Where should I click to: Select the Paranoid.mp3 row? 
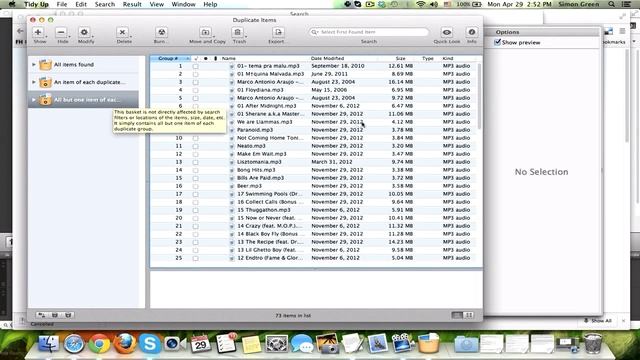point(313,130)
